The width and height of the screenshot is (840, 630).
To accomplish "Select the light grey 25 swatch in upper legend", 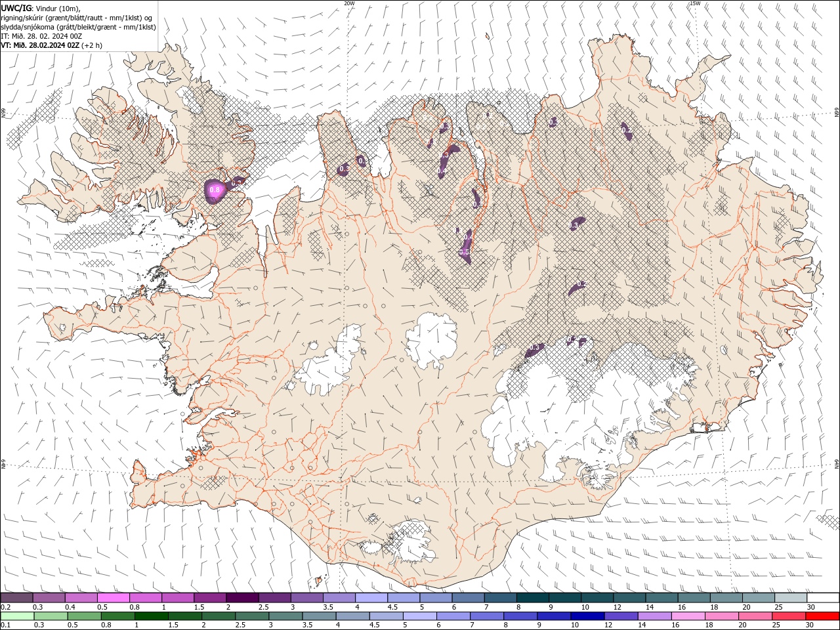I will coord(791,598).
